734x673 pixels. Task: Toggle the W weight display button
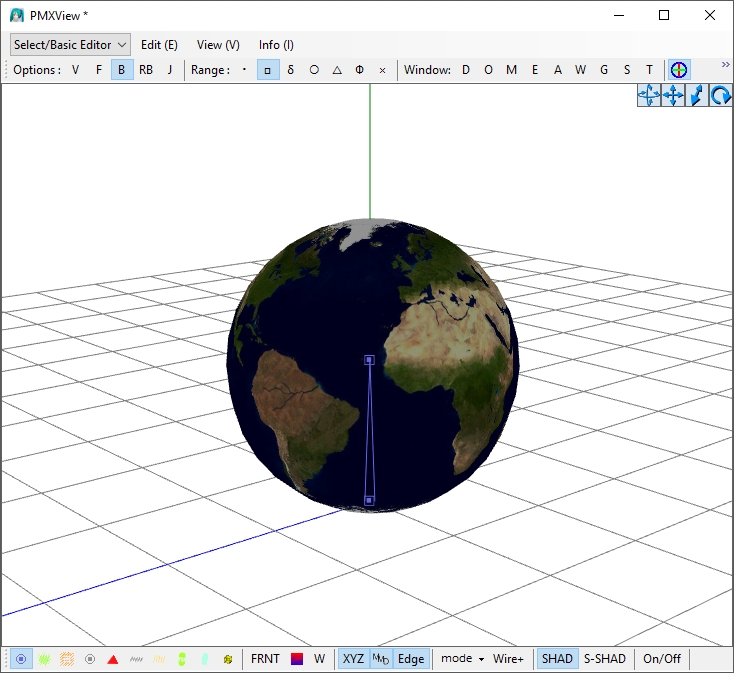[x=319, y=659]
